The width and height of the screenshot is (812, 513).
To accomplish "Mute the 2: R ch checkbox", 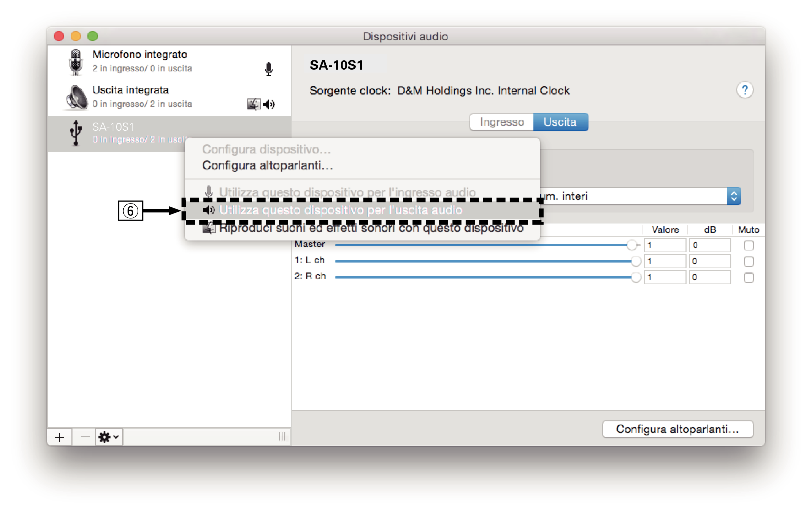I will 748,277.
